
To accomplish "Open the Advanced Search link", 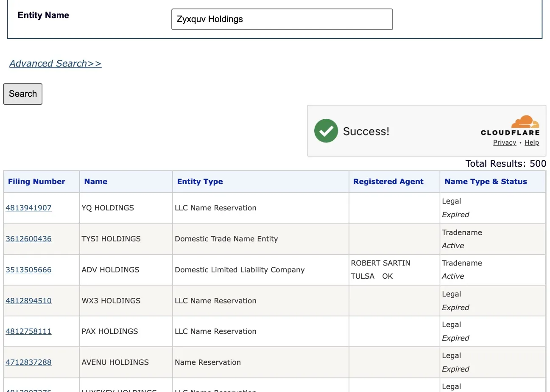I will click(56, 63).
